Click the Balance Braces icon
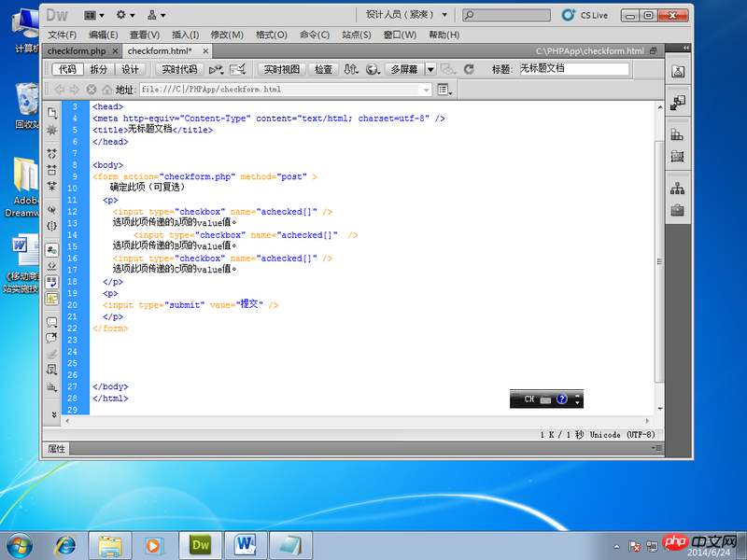 point(52,226)
